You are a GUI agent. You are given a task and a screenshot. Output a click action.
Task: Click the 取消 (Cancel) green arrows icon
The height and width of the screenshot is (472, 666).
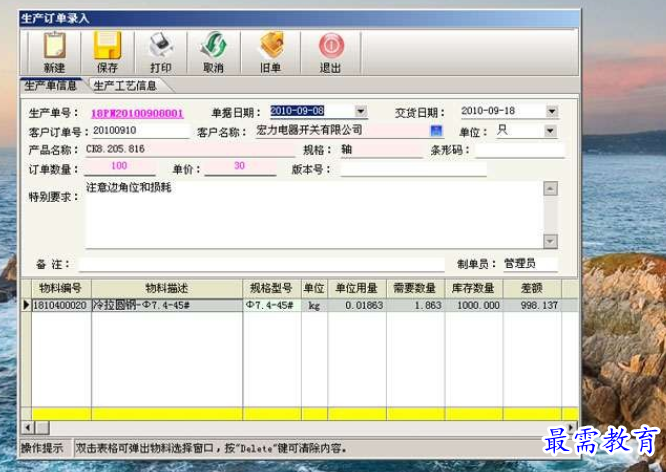214,45
